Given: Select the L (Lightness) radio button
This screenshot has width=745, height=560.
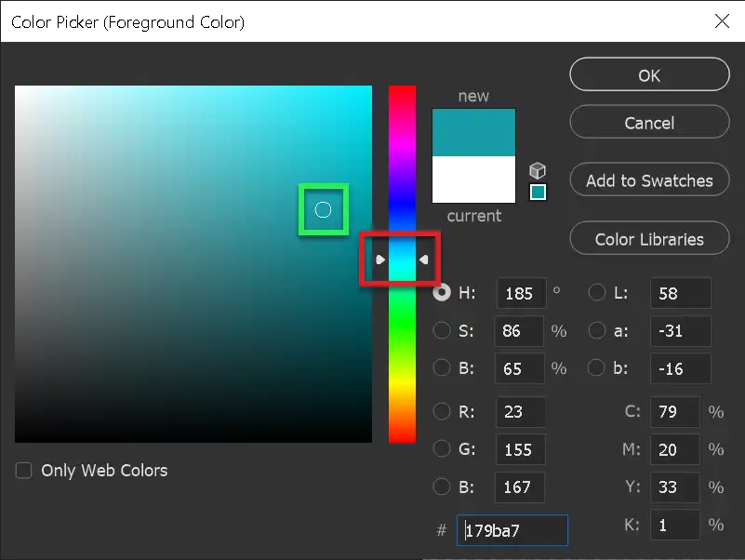Looking at the screenshot, I should [x=596, y=292].
